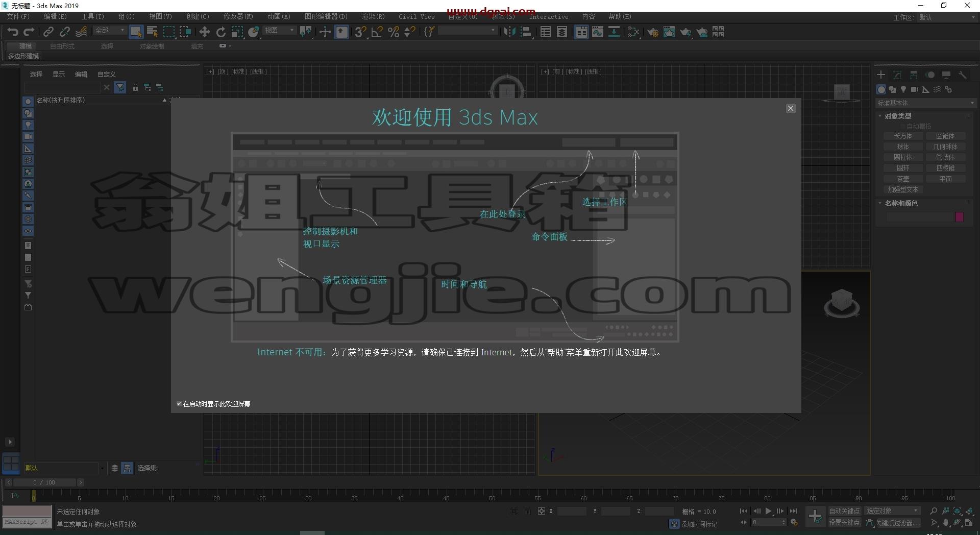
Task: Close the welcome dialog with the X button
Action: tap(791, 108)
